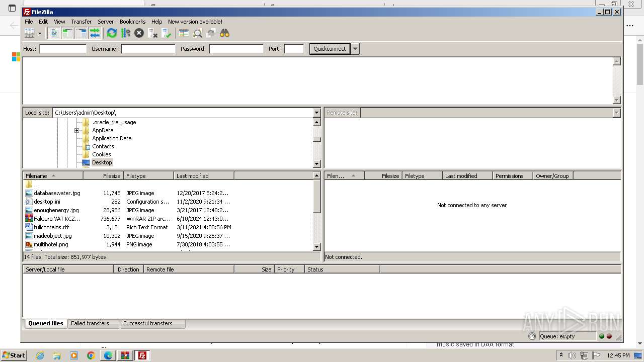Viewport: 644px width, 362px height.
Task: Open the Site Manager dropdown arrow
Action: (x=40, y=33)
